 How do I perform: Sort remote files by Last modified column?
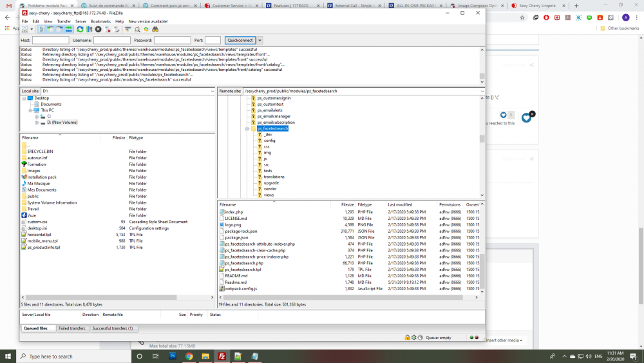click(400, 204)
